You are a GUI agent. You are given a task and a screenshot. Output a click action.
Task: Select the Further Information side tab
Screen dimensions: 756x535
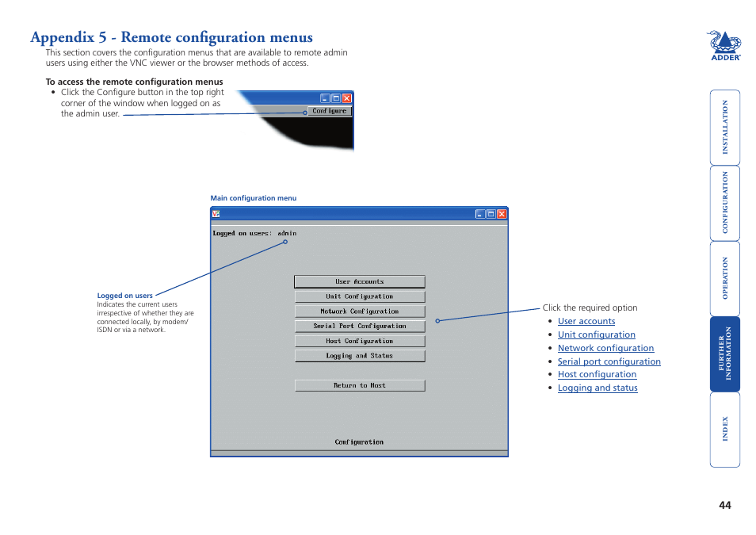point(724,354)
